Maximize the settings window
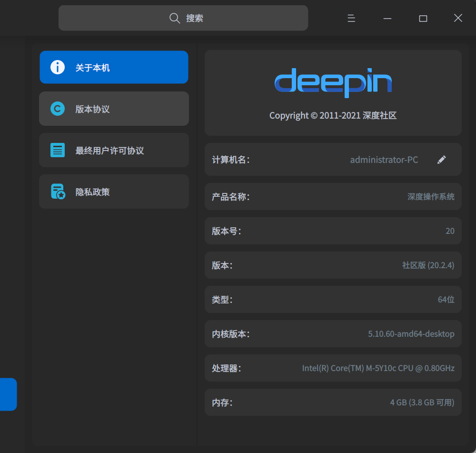The image size is (476, 453). pyautogui.click(x=423, y=18)
